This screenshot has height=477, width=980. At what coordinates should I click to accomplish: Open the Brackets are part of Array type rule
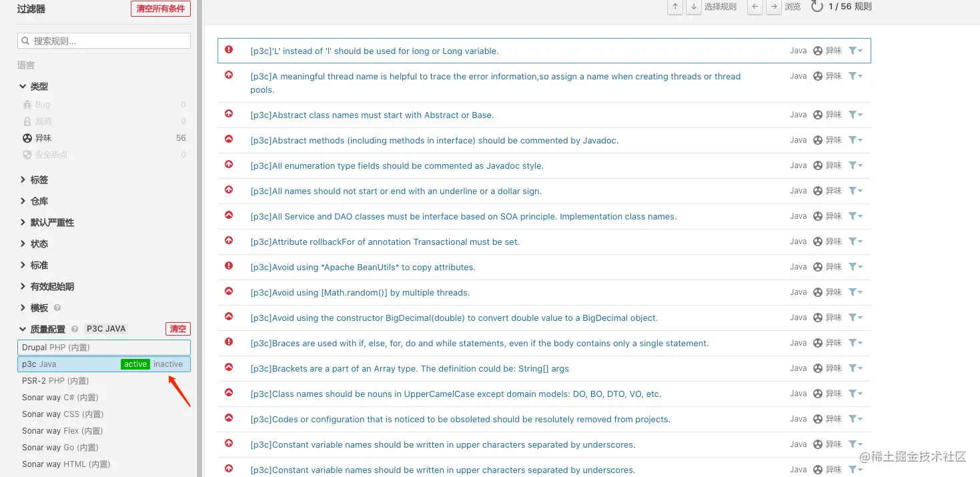pos(410,368)
